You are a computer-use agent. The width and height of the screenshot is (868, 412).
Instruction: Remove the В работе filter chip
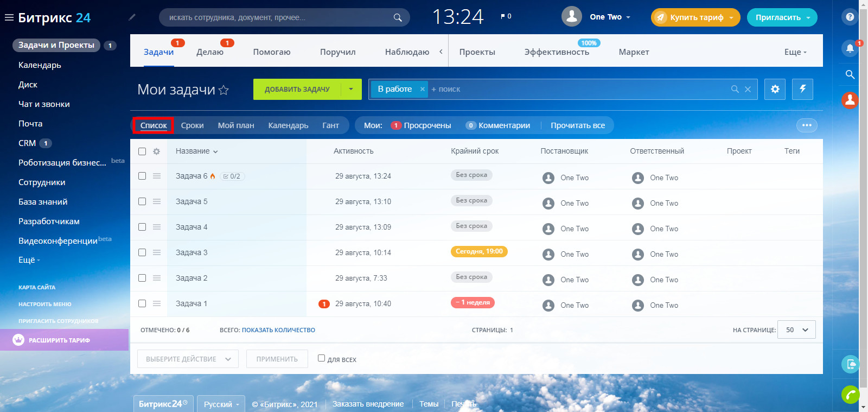coord(422,89)
